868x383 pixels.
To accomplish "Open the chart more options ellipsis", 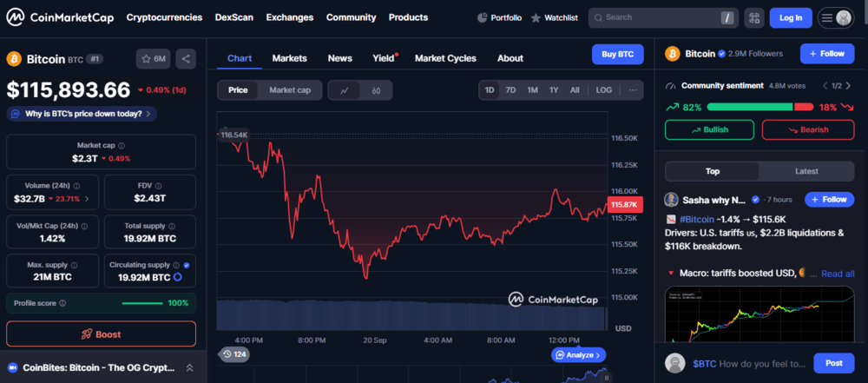I will coord(633,89).
